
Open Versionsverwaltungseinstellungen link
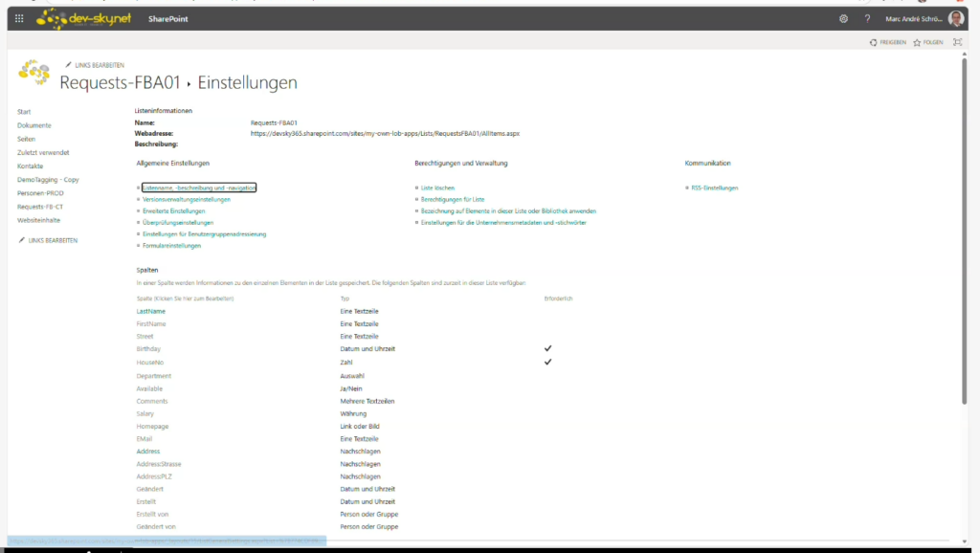click(x=187, y=199)
